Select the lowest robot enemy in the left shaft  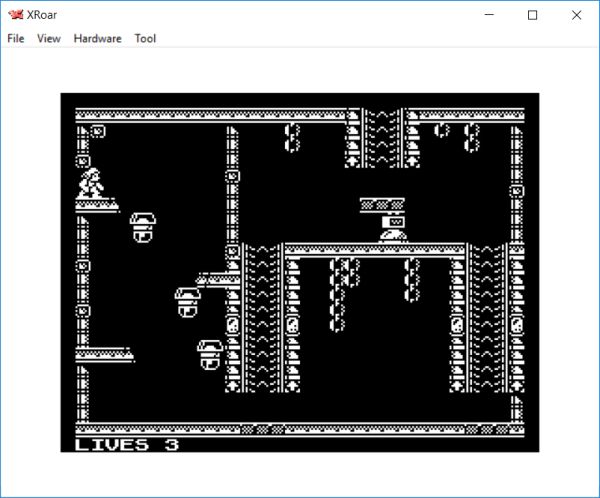209,354
